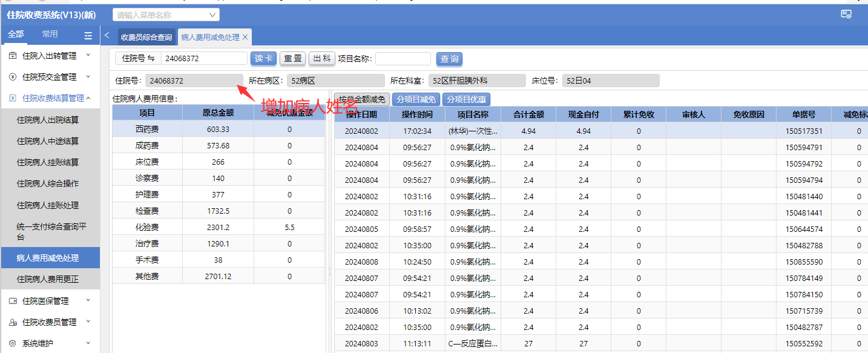
Task: Click the read-only 床位号 field
Action: (x=611, y=81)
